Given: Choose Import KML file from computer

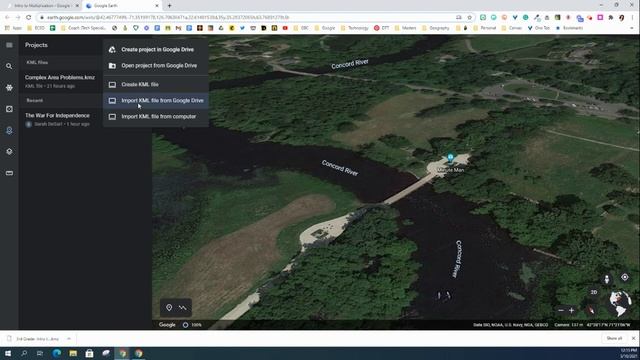Looking at the screenshot, I should click(x=156, y=116).
